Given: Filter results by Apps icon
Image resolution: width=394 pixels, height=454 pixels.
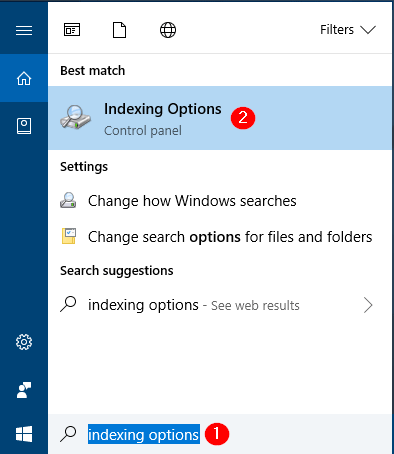Looking at the screenshot, I should point(72,30).
